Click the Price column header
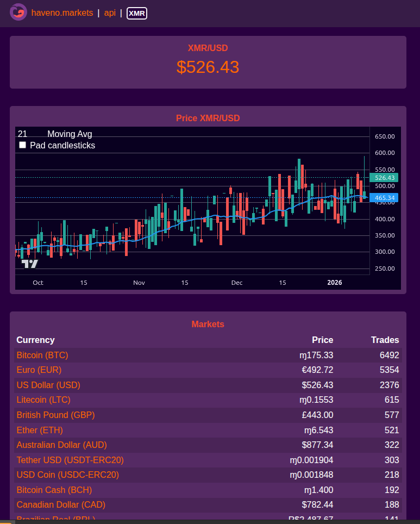Screen dimensions: 420x524 click(x=322, y=340)
